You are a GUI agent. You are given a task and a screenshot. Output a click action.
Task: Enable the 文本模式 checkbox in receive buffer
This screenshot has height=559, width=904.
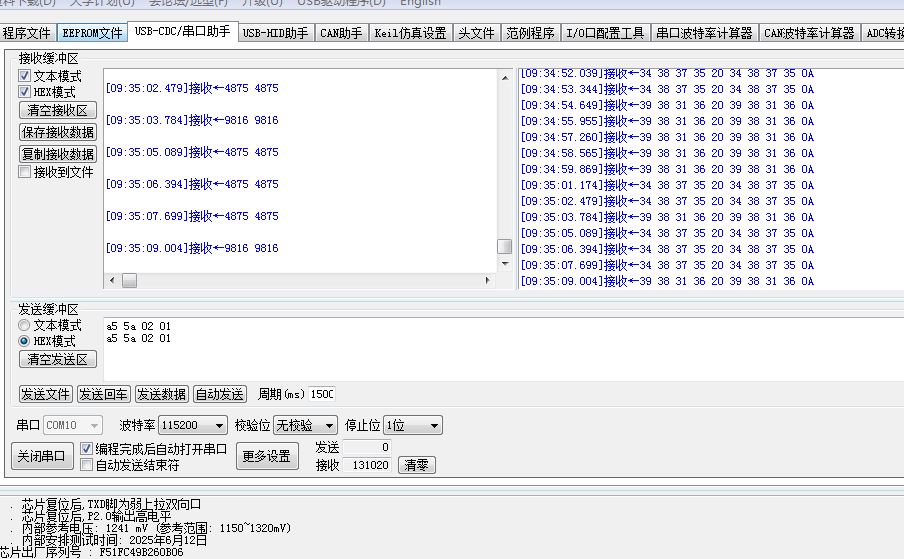pos(25,76)
